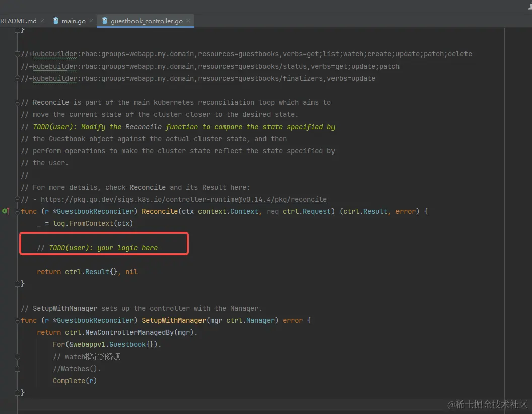This screenshot has height=414, width=532.
Task: Click the 'TODO(user): your logic here' comment
Action: tap(97, 248)
